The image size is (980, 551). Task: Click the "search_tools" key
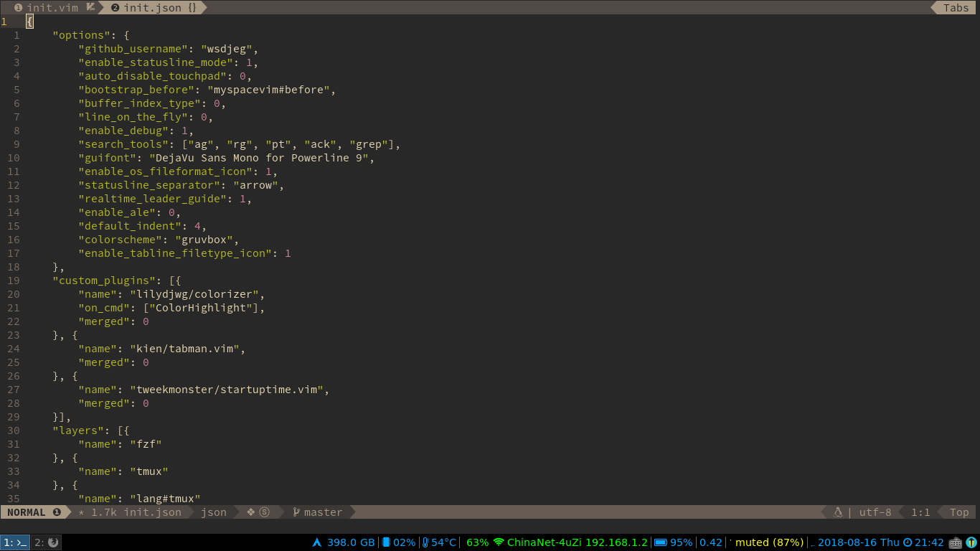pos(123,144)
